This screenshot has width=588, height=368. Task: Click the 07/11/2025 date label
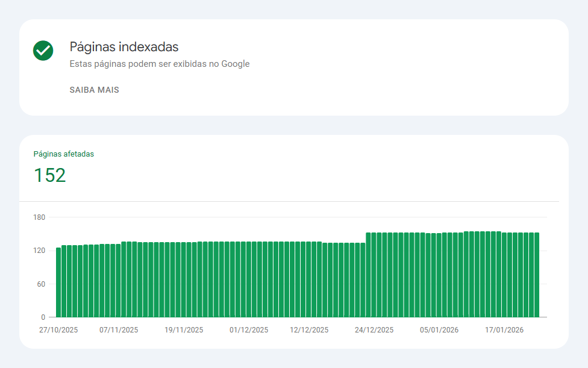tap(119, 330)
